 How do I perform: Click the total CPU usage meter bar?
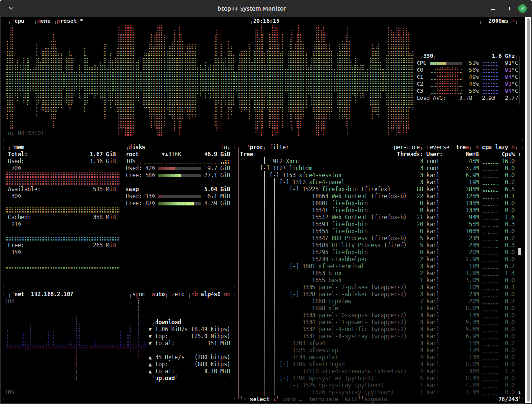(x=446, y=63)
